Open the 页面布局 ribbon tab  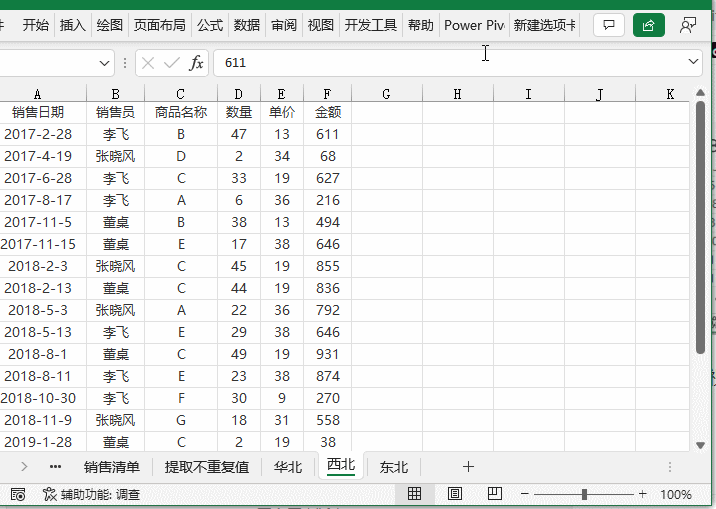tap(159, 25)
